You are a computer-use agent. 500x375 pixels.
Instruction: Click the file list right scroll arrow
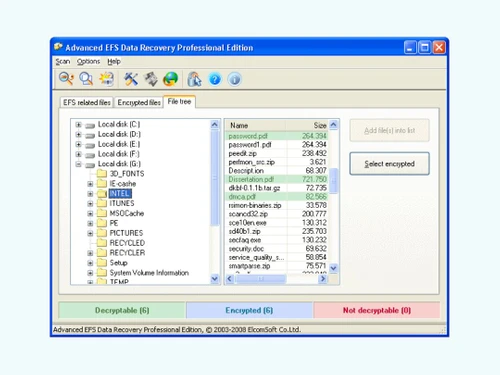point(322,279)
